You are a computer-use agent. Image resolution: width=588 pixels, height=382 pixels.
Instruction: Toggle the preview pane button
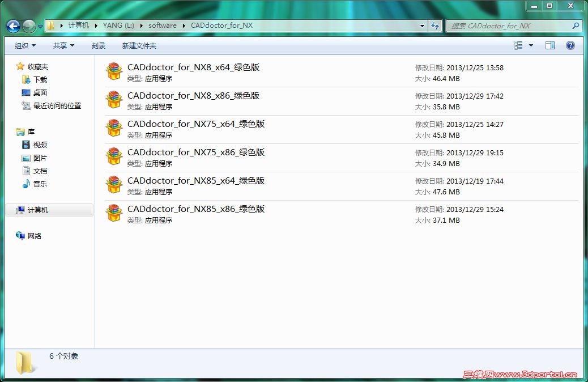[x=549, y=45]
